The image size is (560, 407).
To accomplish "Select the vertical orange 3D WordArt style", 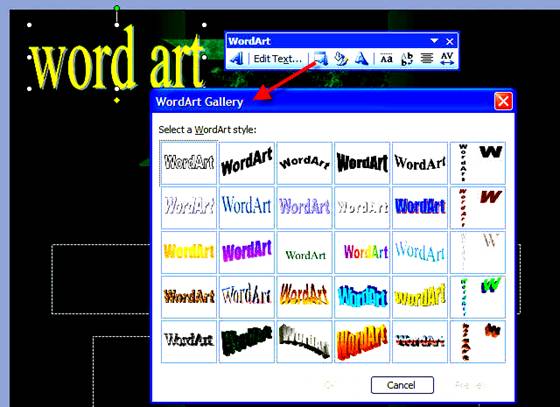I will [x=478, y=341].
